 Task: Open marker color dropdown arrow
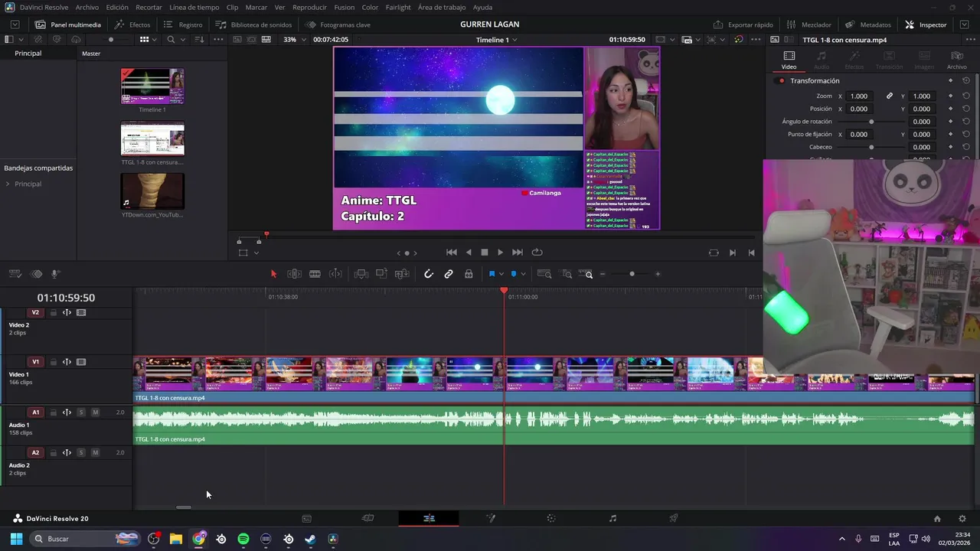pos(524,274)
